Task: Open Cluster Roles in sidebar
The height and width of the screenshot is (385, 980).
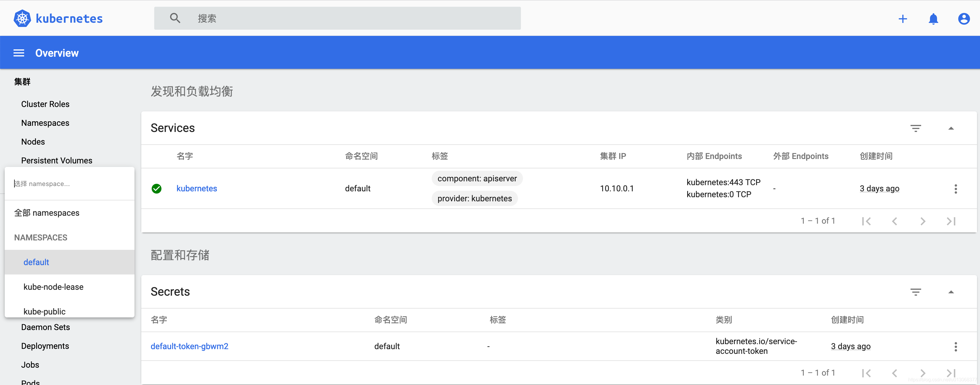Action: pyautogui.click(x=45, y=104)
